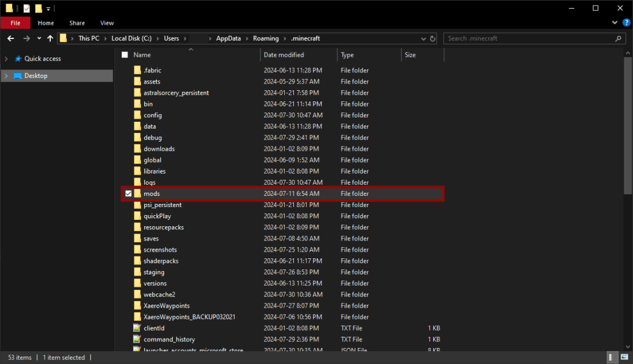Sort by the Date modified column header

[283, 55]
